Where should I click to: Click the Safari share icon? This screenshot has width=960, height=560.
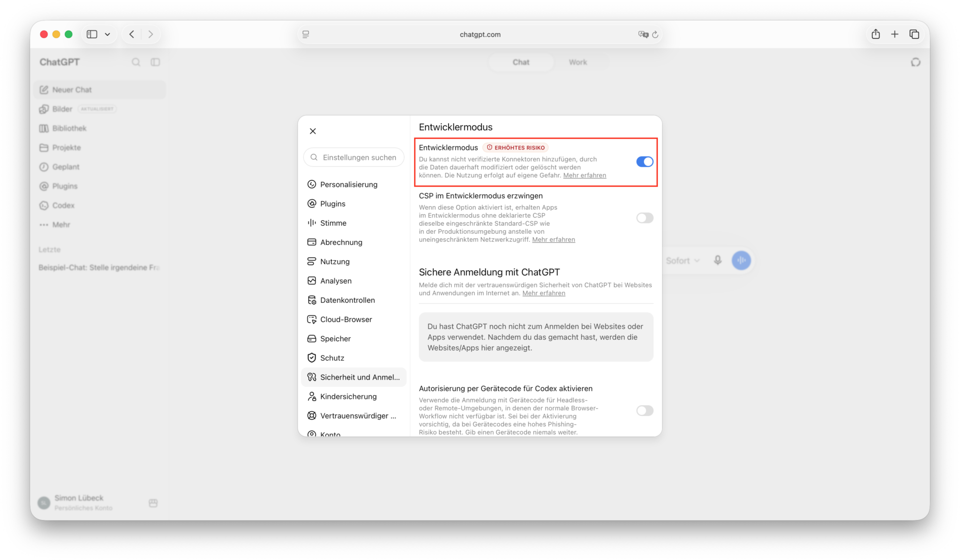(x=875, y=34)
